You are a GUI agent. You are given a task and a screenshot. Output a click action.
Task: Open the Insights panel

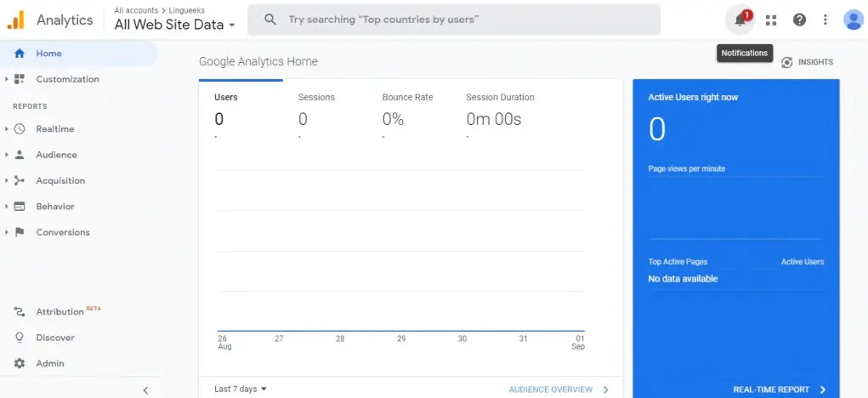(x=807, y=62)
